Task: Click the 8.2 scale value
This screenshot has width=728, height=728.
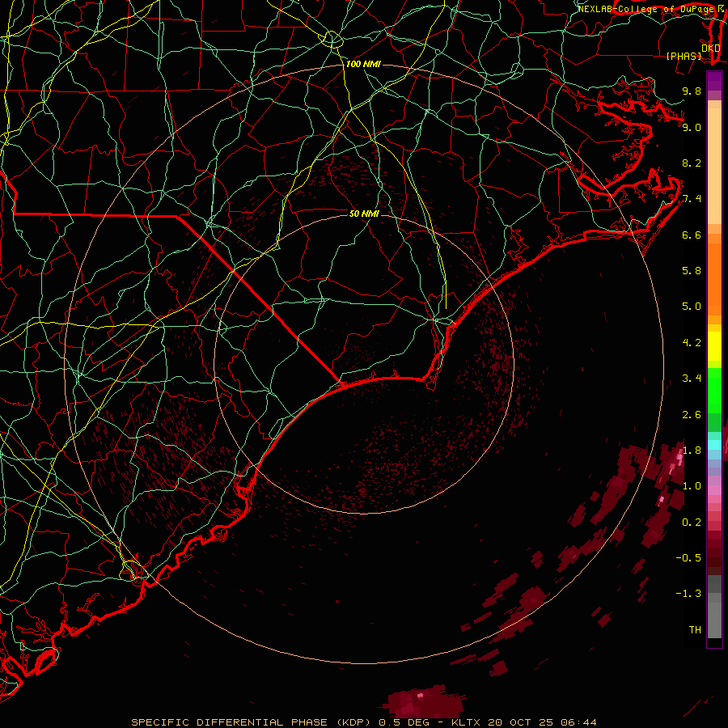Action: click(692, 163)
